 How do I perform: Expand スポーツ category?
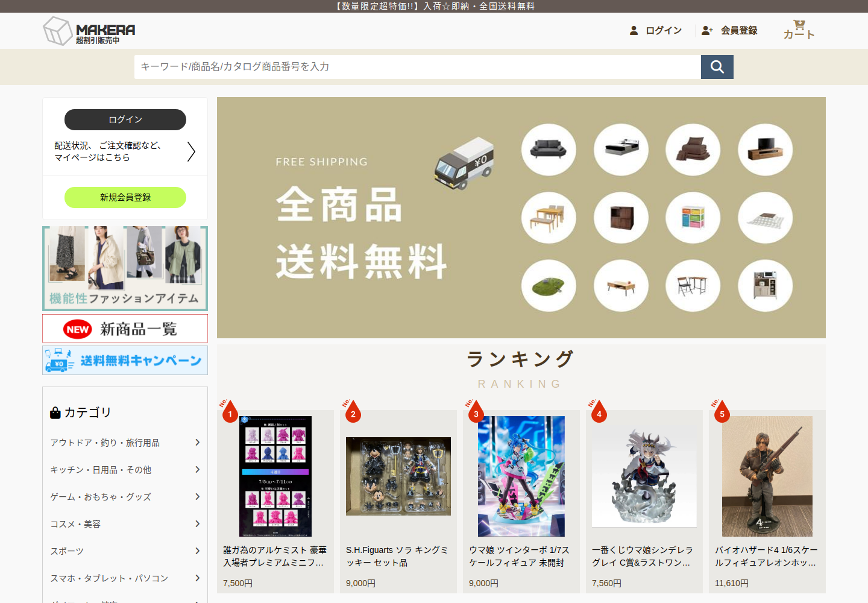(x=125, y=551)
